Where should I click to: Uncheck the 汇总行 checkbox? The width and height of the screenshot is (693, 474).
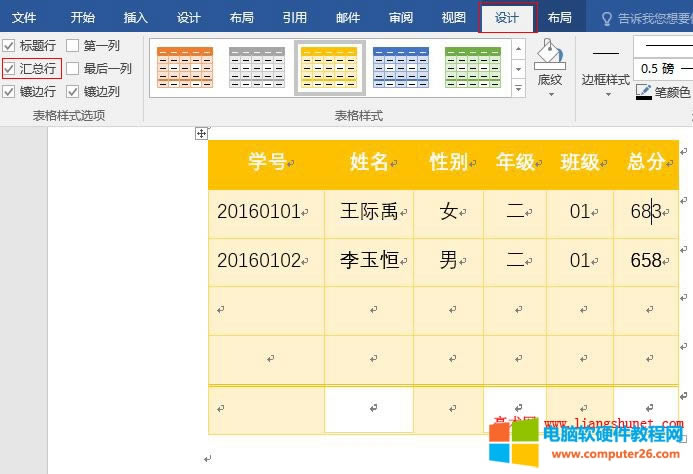click(9, 68)
